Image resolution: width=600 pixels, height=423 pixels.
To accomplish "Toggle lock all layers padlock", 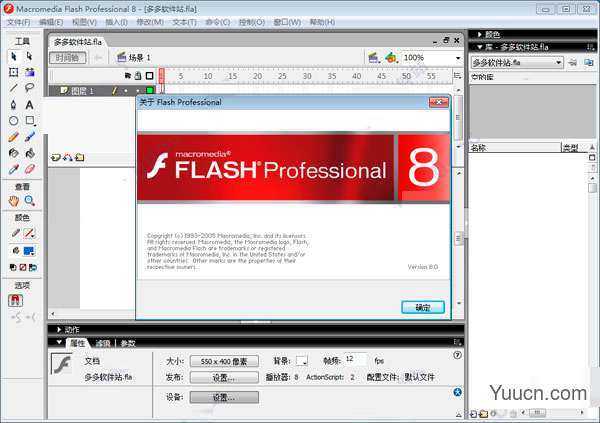I will click(x=138, y=76).
